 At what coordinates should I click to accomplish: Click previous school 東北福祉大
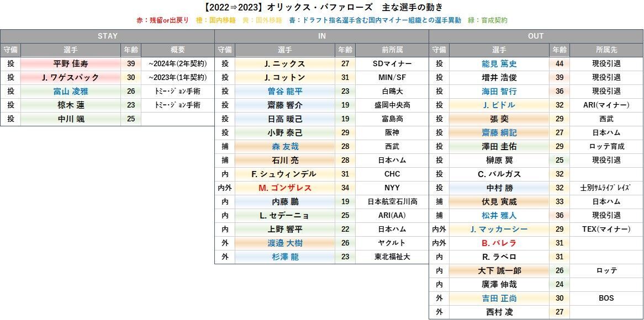click(x=392, y=257)
